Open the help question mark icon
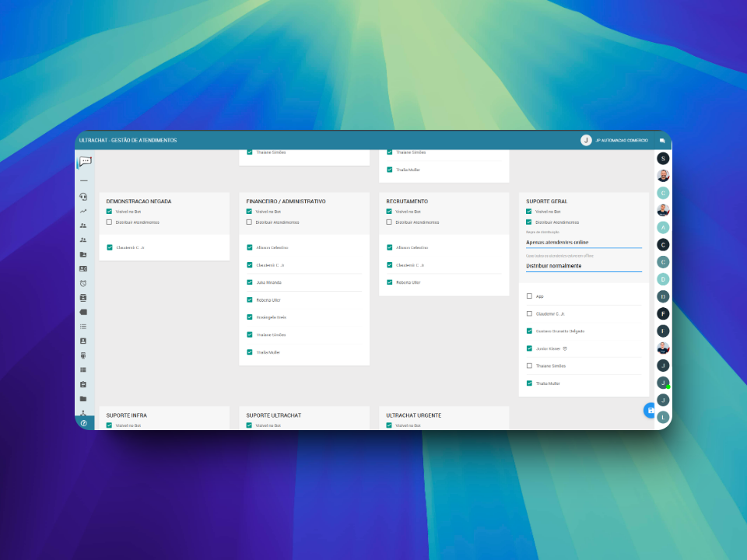 coord(83,423)
